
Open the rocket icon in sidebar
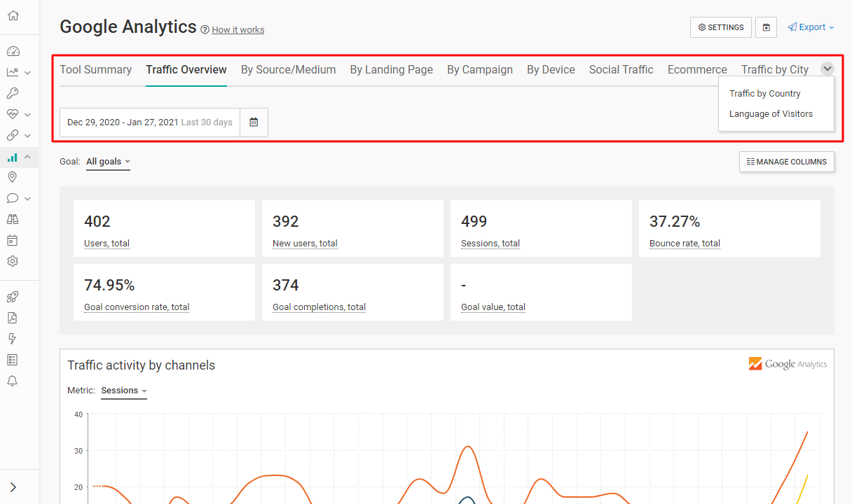[13, 297]
